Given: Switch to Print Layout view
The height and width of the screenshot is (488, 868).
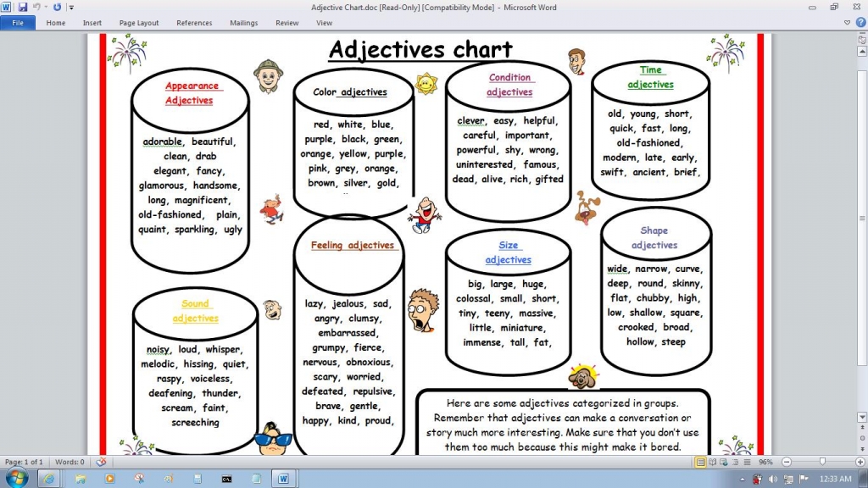Looking at the screenshot, I should [x=700, y=462].
